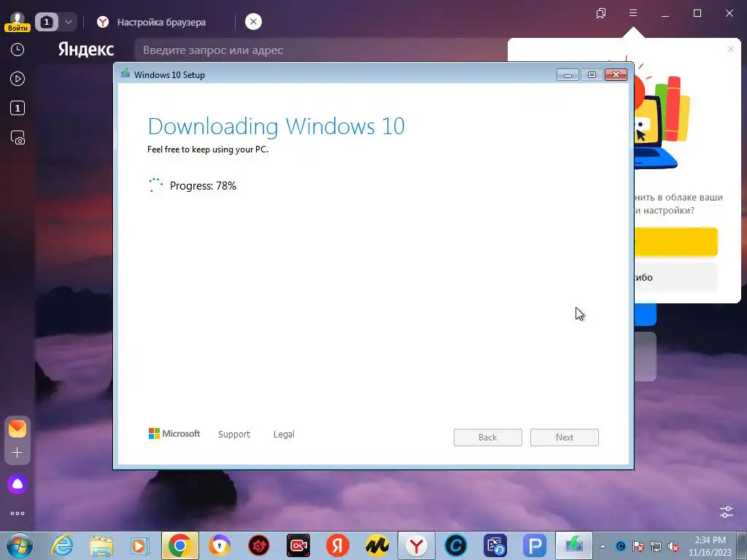This screenshot has width=747, height=560.
Task: Open the Yandex Mail sidebar icon
Action: [18, 429]
